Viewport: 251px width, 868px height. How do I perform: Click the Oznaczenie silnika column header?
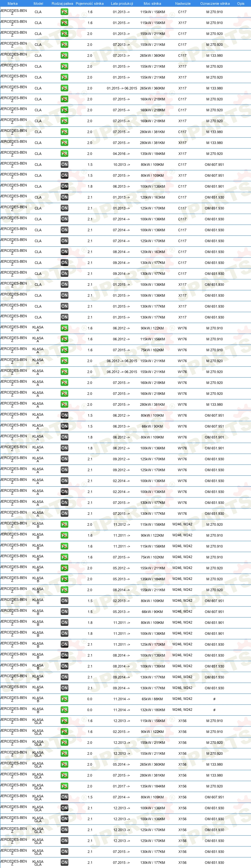[x=215, y=4]
